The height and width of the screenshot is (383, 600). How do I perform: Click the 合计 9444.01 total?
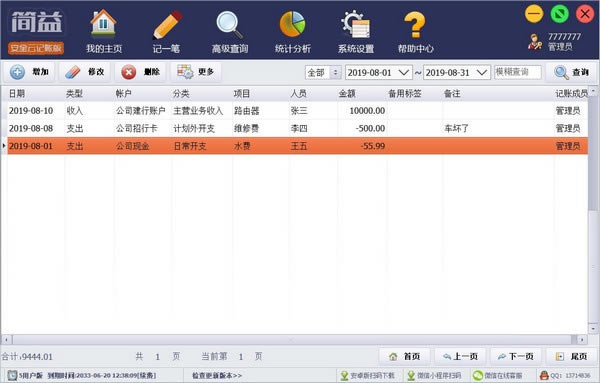(27, 357)
